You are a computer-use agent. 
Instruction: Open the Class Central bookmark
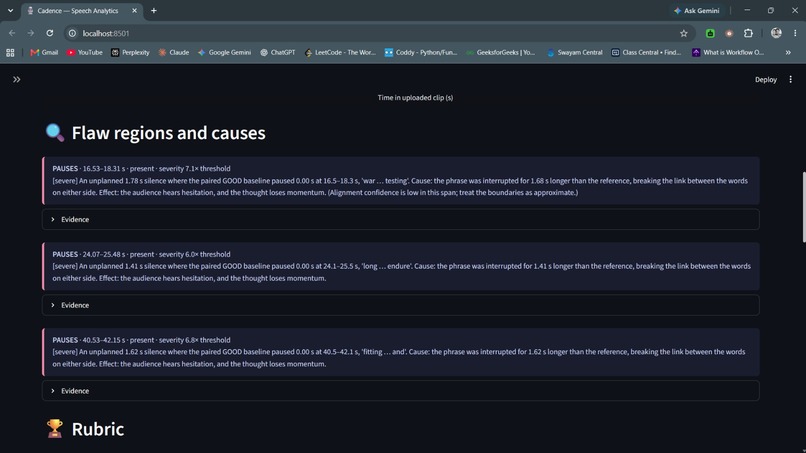[x=646, y=52]
